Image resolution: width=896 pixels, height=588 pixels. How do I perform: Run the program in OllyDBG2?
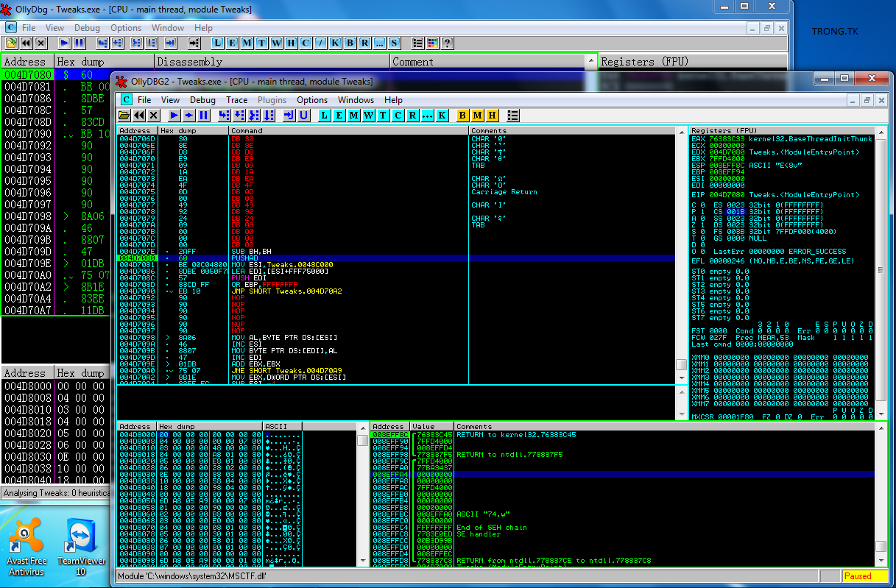[174, 116]
